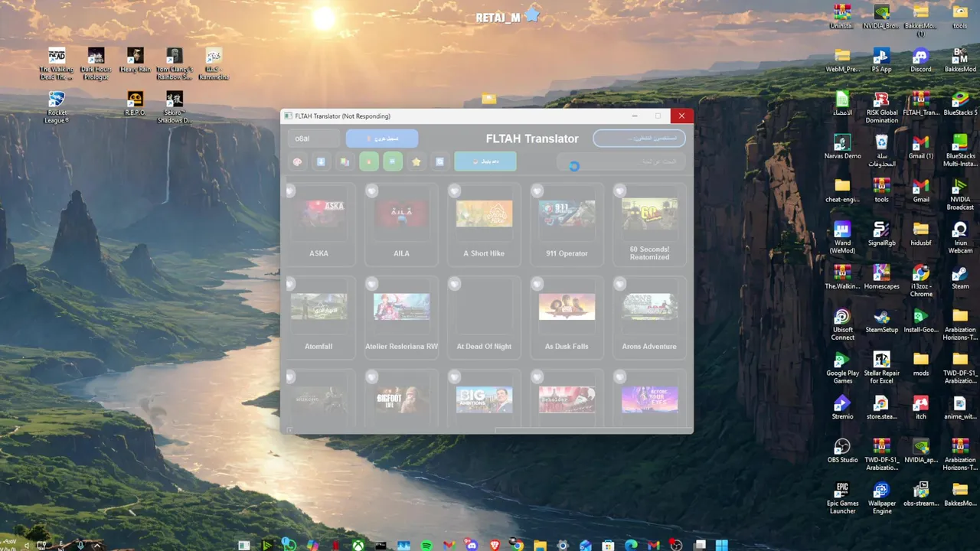Viewport: 980px width, 551px height.
Task: Toggle heart on 60 Seconds! Reatomized card
Action: point(620,191)
